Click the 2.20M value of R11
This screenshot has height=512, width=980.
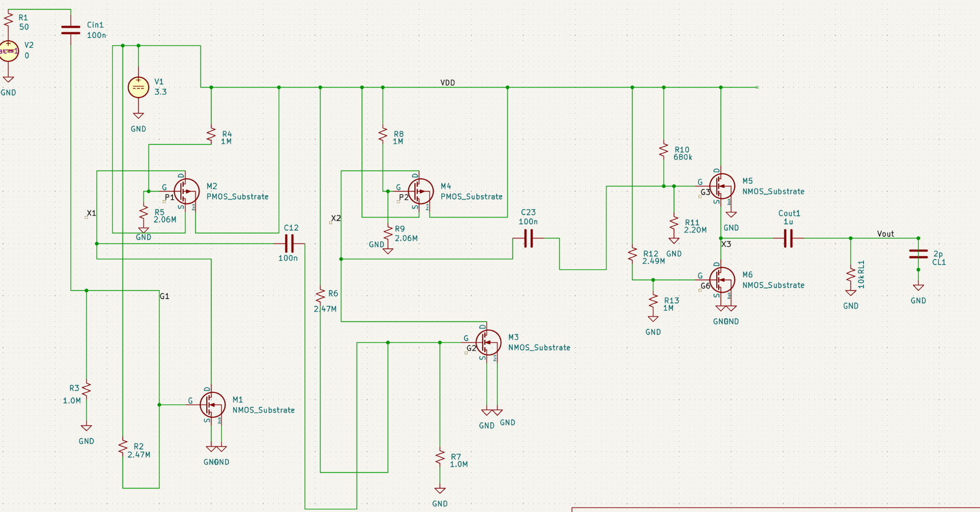click(x=695, y=230)
